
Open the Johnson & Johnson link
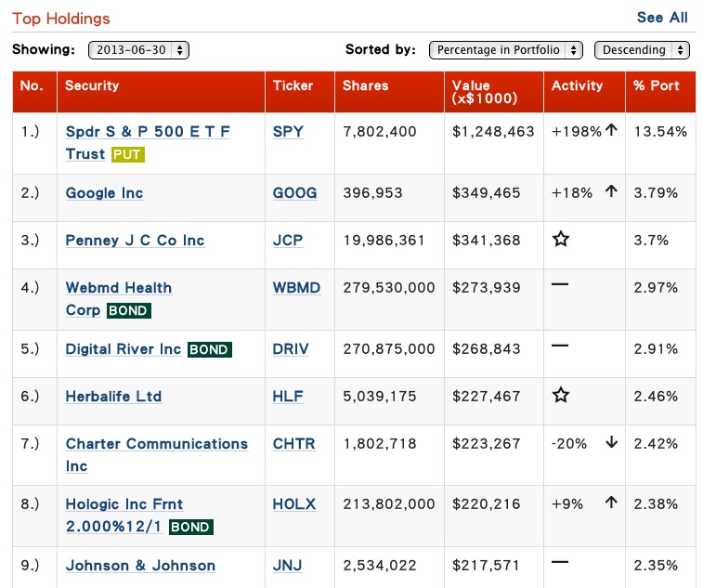pos(140,566)
